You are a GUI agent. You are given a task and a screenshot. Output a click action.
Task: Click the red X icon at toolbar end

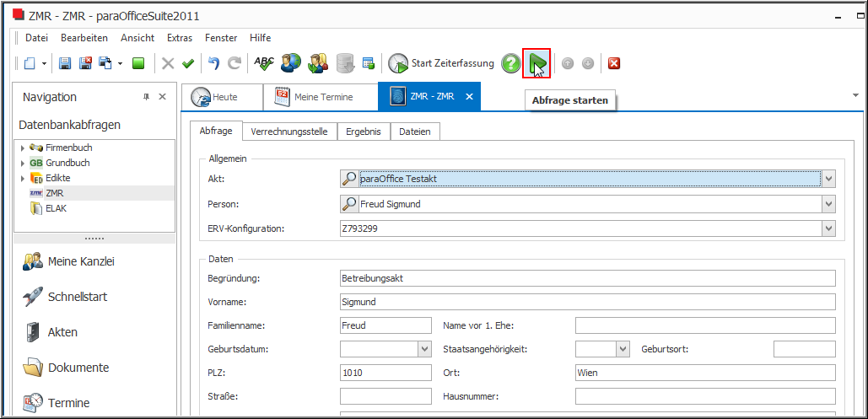tap(614, 63)
